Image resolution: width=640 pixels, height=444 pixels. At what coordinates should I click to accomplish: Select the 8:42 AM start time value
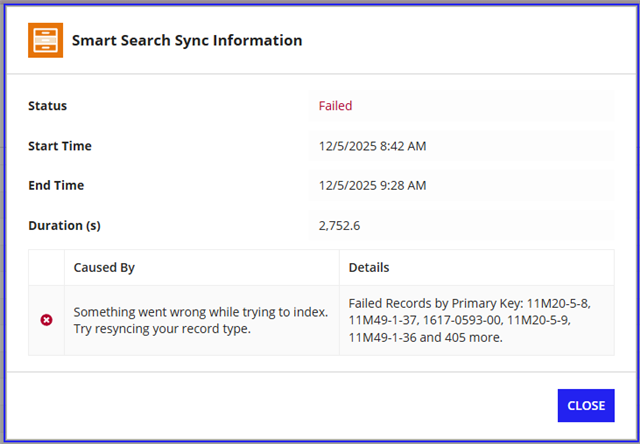(372, 146)
